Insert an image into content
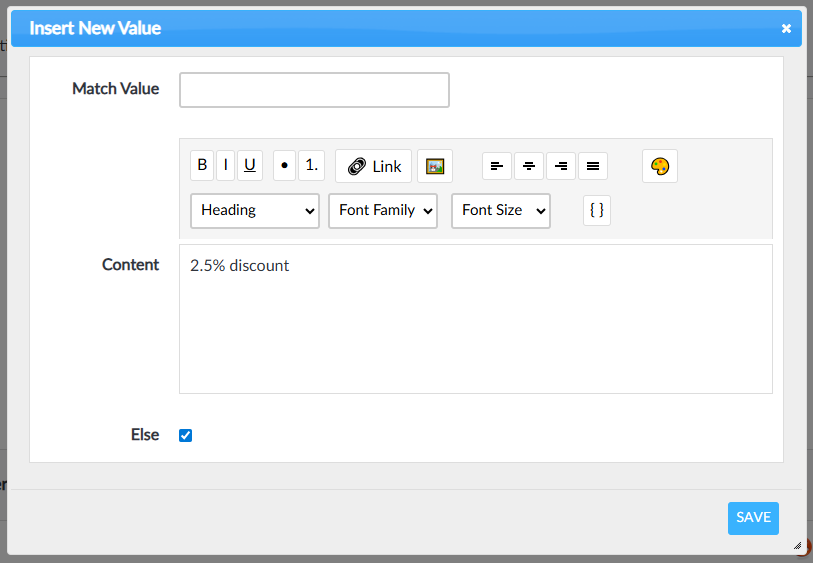Screen dimensions: 813x563 point(435,166)
